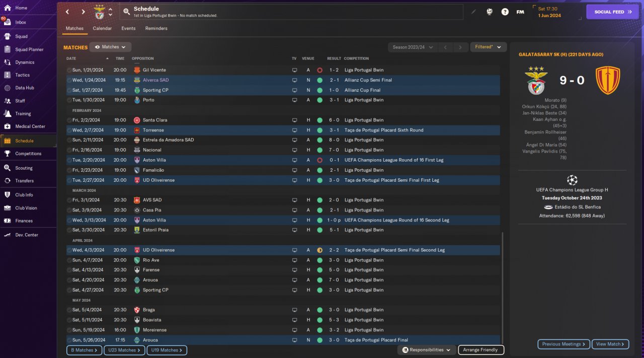Toggle selection circle for Porto match
Viewport: 644px width, 358px height.
point(69,100)
